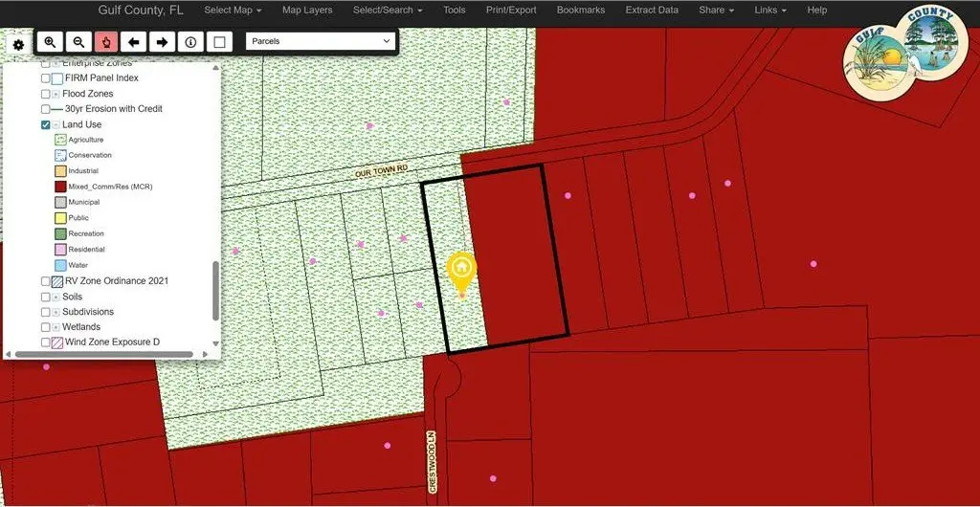The image size is (980, 507).
Task: Turn on the Wetlands layer checkbox
Action: click(46, 327)
